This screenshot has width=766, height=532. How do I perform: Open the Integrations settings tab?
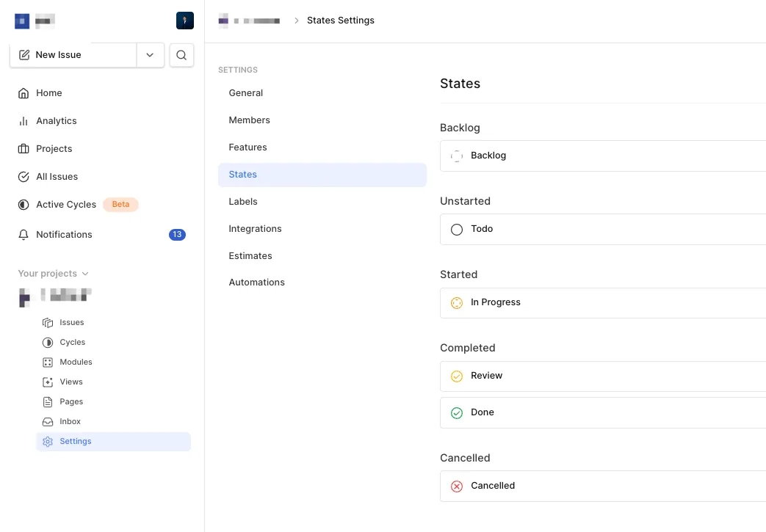tap(255, 229)
